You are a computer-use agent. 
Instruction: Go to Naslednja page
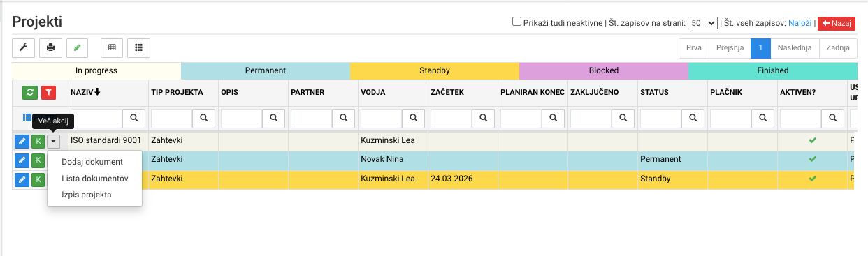tap(795, 48)
